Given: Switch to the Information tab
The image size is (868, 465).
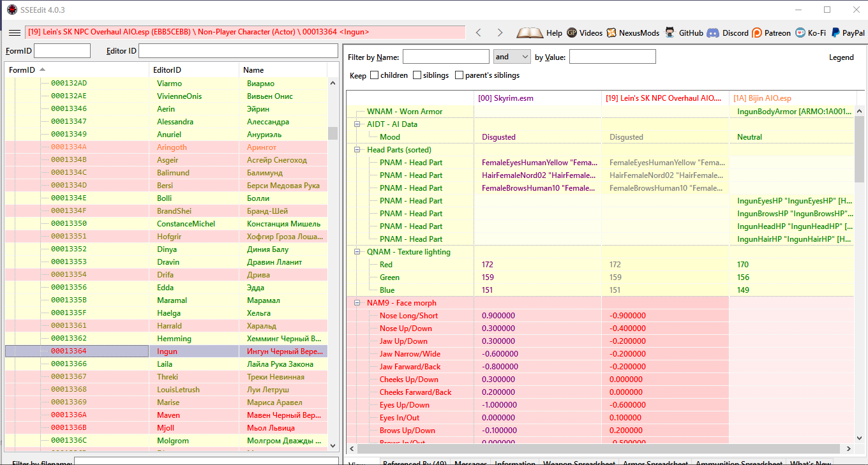Looking at the screenshot, I should [x=514, y=462].
